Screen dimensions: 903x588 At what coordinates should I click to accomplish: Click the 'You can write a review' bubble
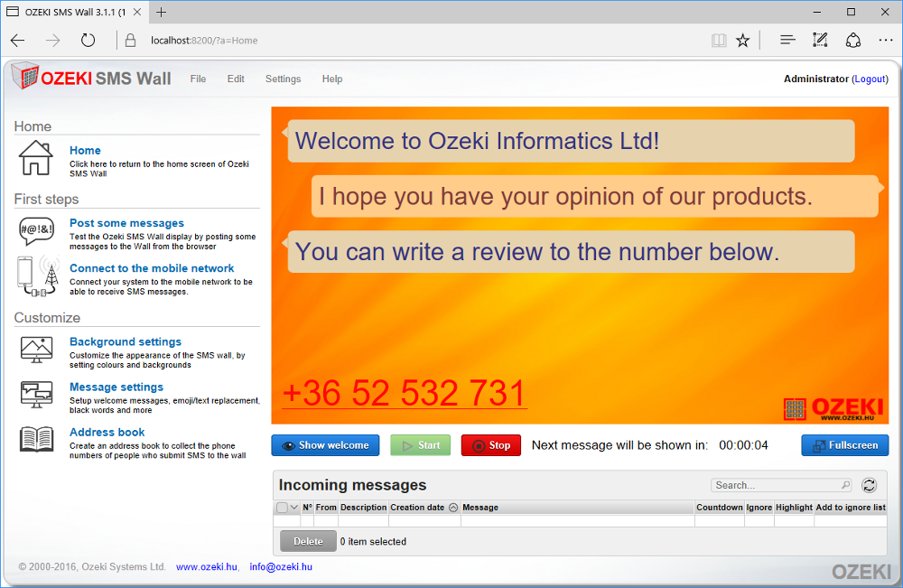click(572, 252)
